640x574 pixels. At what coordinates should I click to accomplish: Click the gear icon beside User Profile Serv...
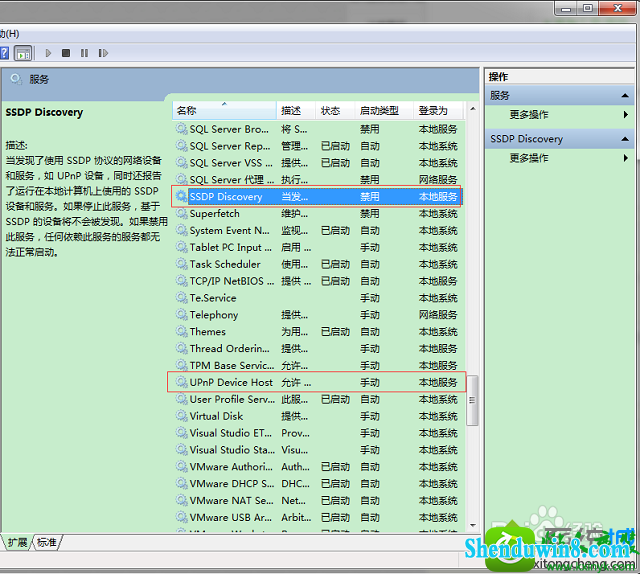(x=182, y=399)
